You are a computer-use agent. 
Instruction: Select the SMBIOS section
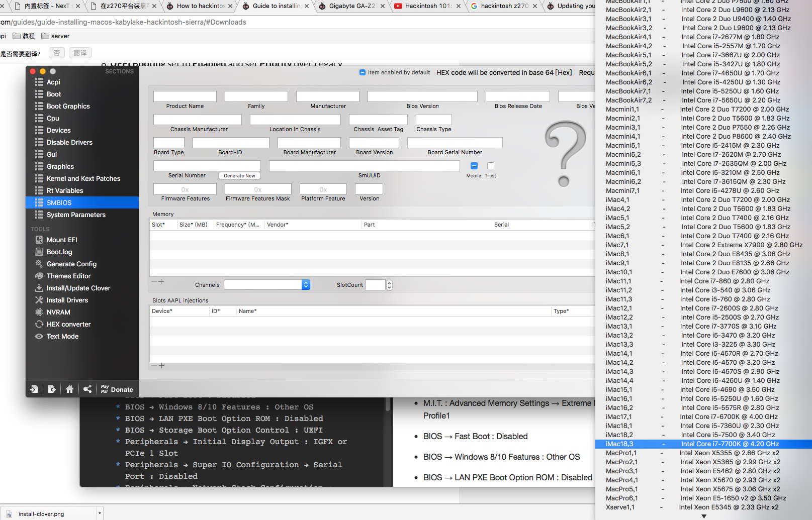(x=82, y=202)
